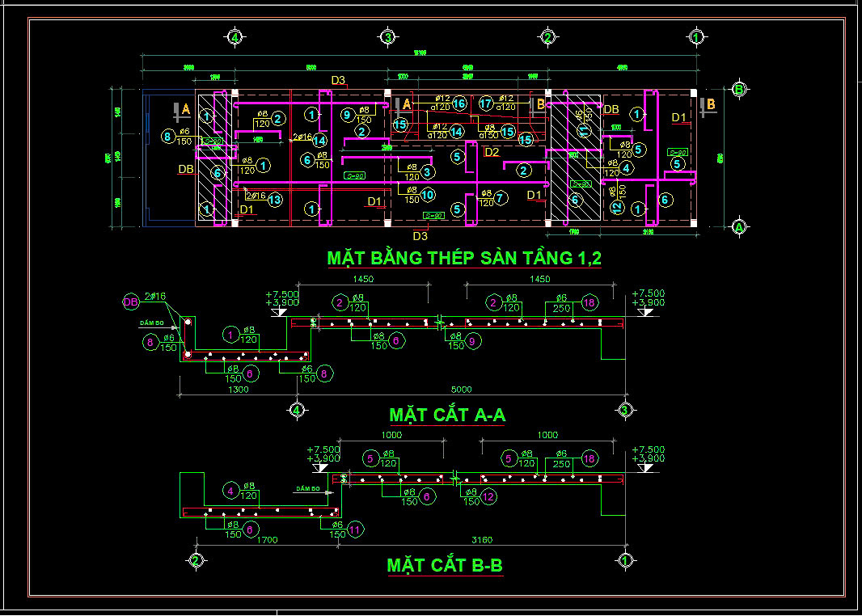Pick the 5000 dimension in section A-A
The width and height of the screenshot is (862, 616).
462,389
